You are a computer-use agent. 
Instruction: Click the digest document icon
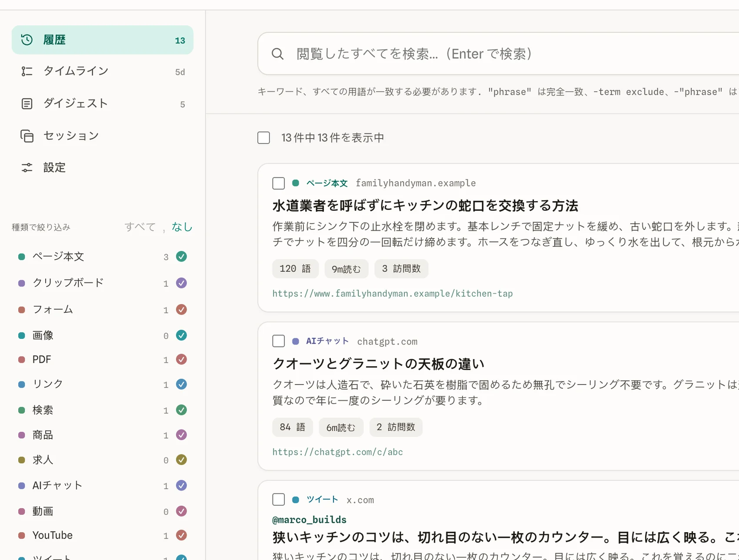coord(27,104)
